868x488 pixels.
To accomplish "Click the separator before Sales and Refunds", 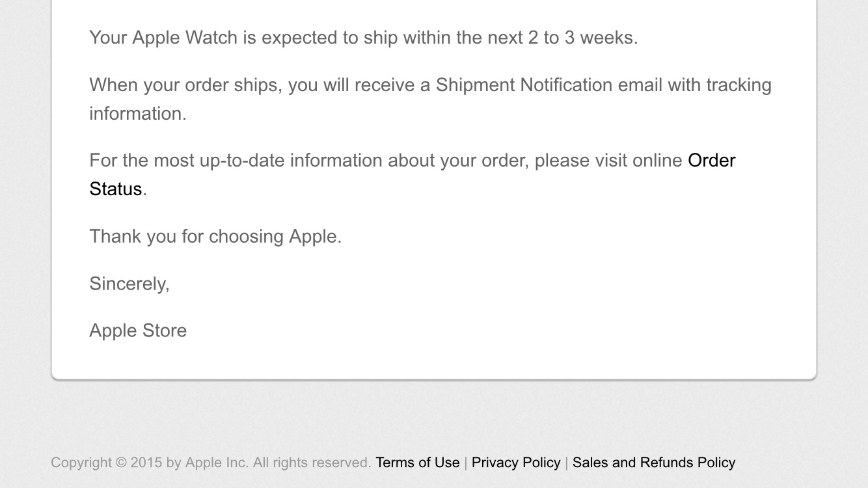I will (566, 463).
